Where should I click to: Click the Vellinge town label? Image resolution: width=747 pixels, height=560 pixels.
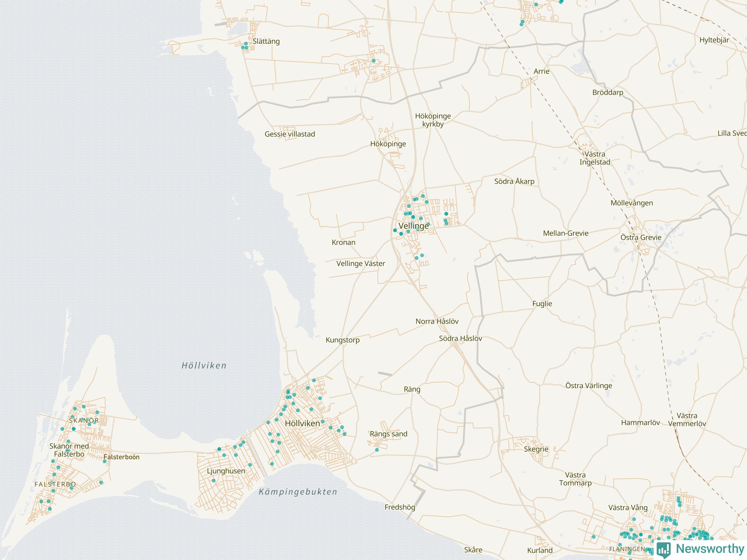coord(414,226)
